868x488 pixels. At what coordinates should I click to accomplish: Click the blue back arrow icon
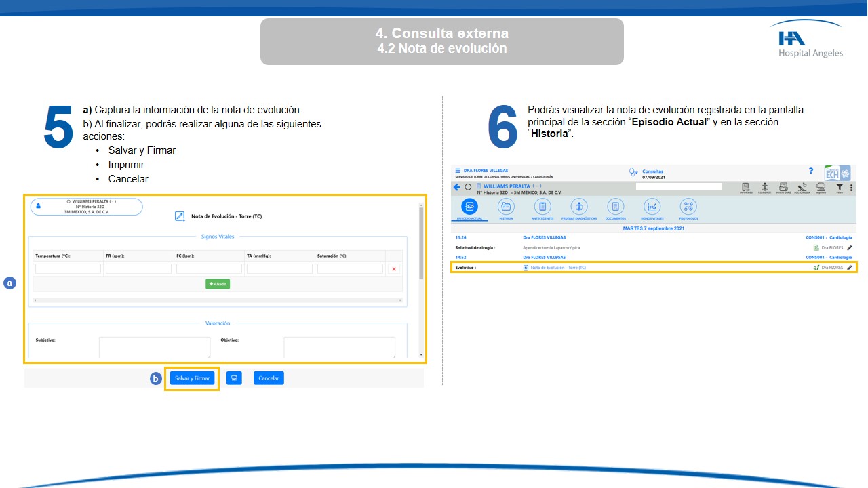pos(457,187)
